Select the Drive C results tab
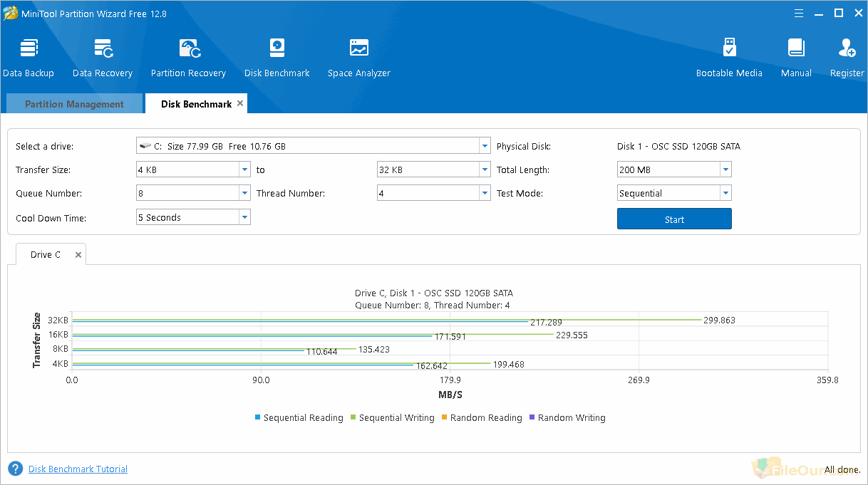Image resolution: width=868 pixels, height=485 pixels. pos(46,255)
